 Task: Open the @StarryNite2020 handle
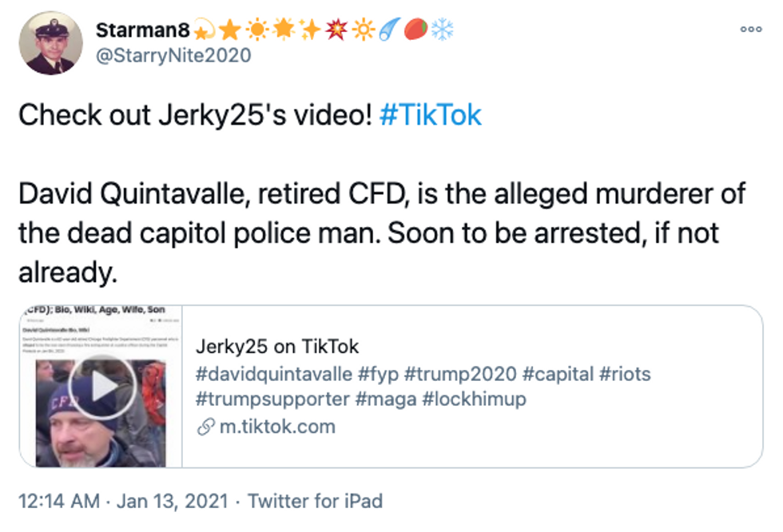tap(173, 55)
